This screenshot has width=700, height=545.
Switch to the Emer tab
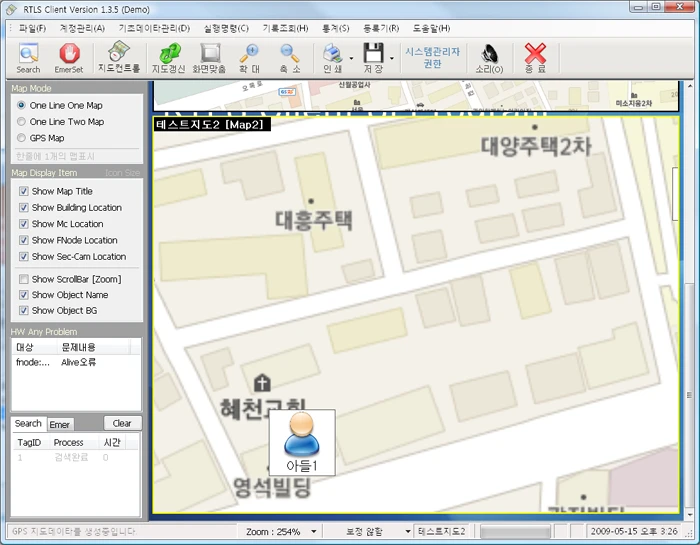(59, 424)
